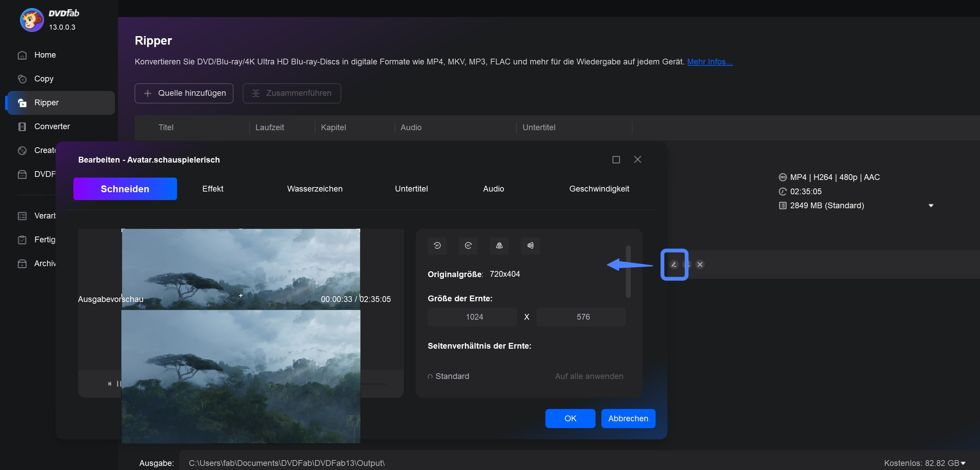Switch to the Wasserzeichen tab
980x470 pixels.
[x=315, y=188]
